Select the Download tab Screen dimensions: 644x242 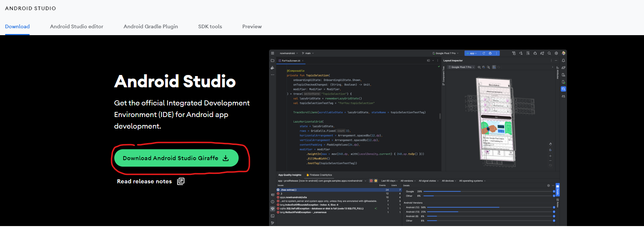click(17, 26)
